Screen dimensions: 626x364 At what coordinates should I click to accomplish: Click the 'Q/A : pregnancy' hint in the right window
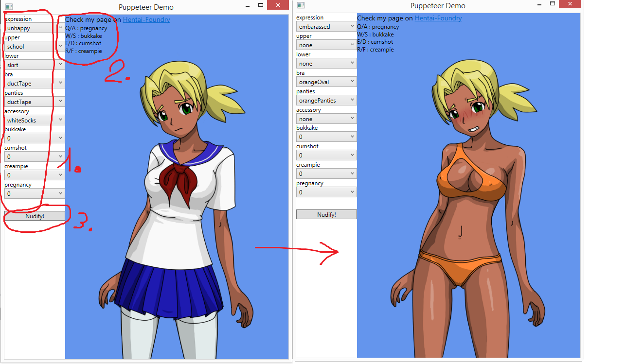click(378, 27)
